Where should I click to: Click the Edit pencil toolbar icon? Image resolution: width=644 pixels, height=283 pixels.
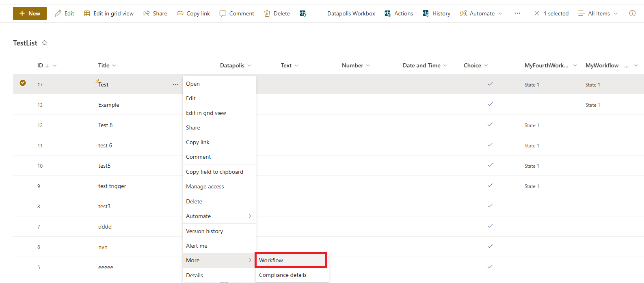coord(58,13)
